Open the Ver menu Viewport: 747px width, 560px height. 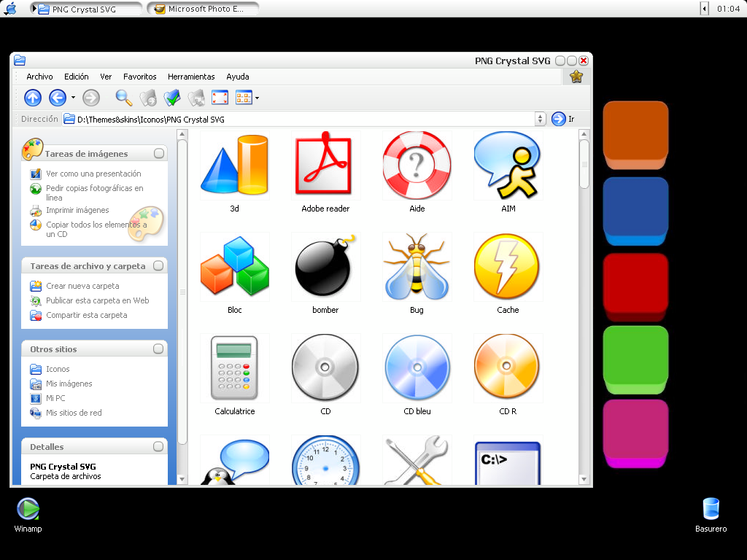(x=106, y=77)
